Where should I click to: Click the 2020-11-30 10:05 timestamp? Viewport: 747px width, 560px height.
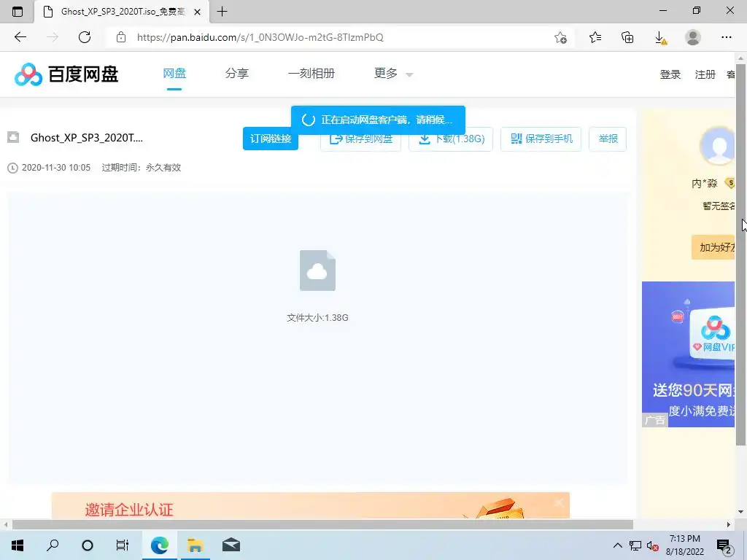(55, 168)
